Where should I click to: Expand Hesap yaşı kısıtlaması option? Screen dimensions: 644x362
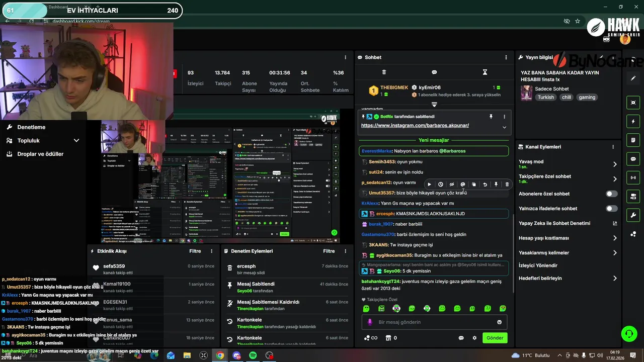615,238
